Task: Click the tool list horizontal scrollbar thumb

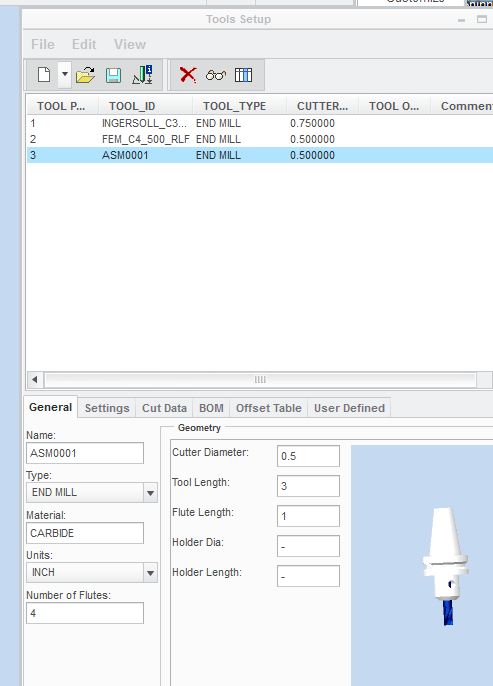Action: tap(260, 380)
